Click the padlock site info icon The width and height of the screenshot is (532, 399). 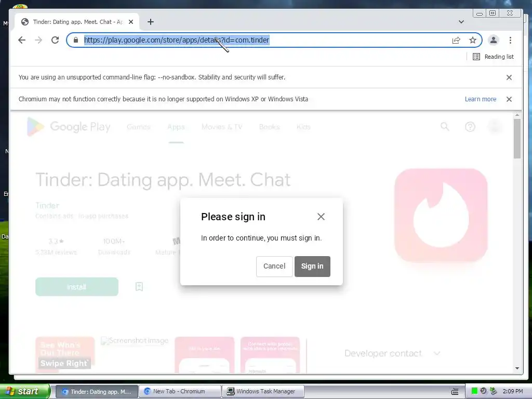pyautogui.click(x=76, y=40)
